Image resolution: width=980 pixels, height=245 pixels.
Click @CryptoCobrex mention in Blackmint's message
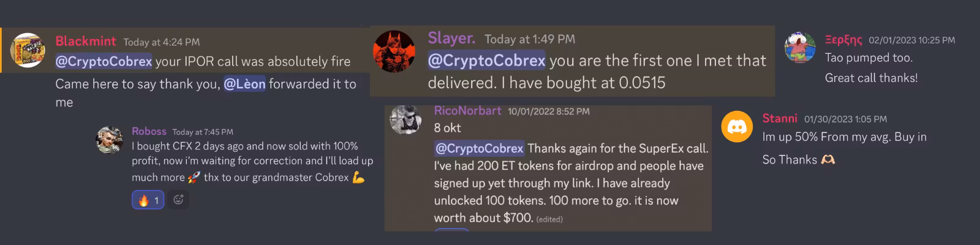(x=104, y=61)
